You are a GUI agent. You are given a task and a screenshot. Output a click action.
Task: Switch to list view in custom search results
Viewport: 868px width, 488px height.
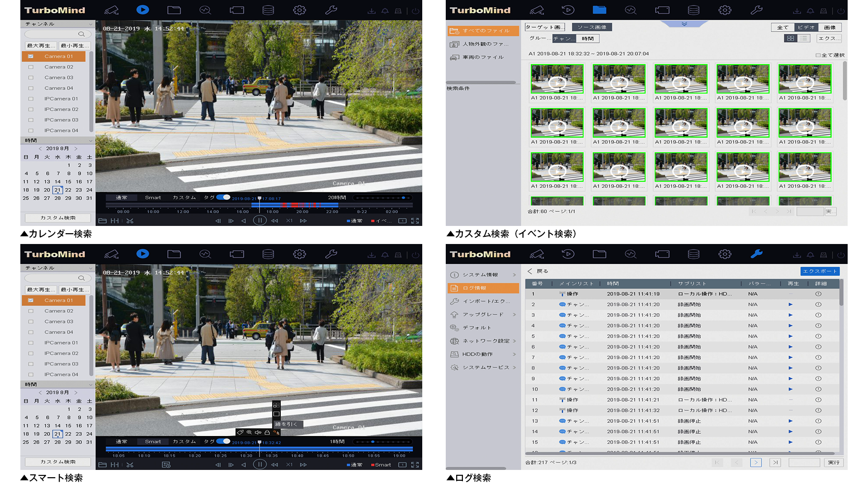(x=804, y=38)
